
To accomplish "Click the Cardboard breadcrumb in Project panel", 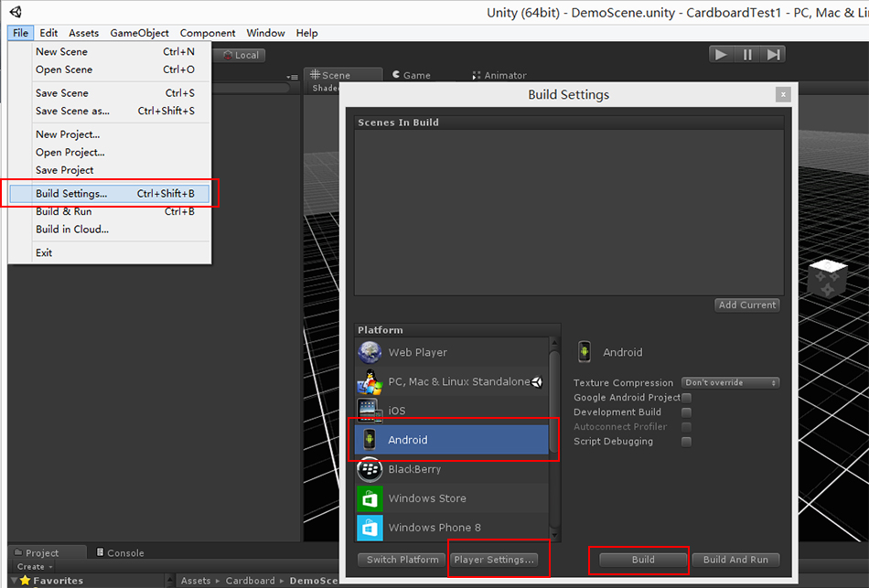I will pos(250,581).
